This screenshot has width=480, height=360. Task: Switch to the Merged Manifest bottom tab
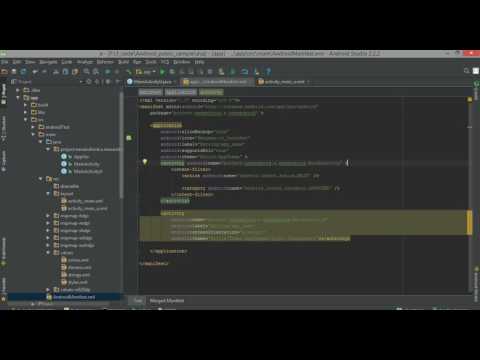coord(166,300)
